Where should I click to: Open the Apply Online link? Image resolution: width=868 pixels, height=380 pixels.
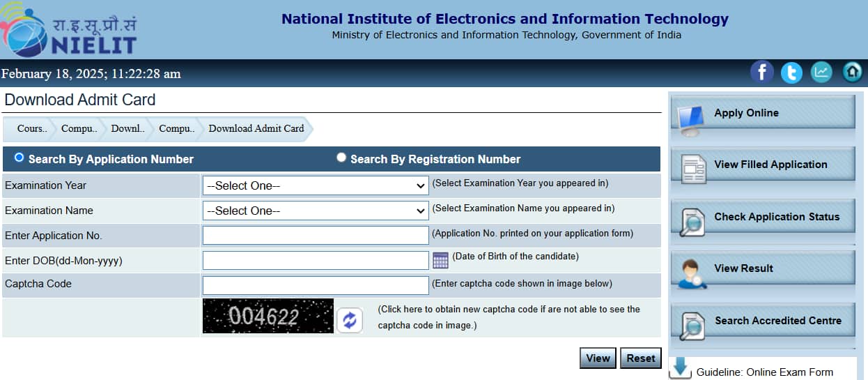[746, 113]
